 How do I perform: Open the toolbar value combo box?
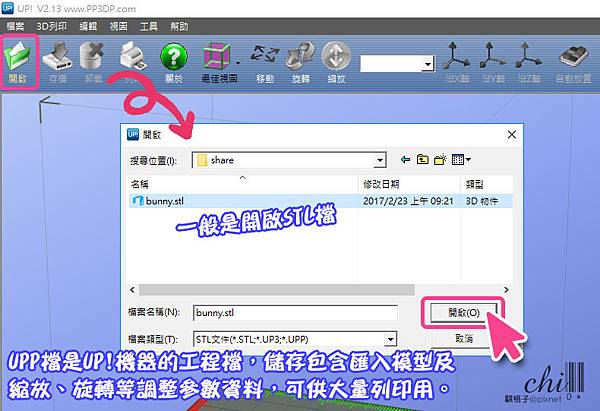(397, 64)
